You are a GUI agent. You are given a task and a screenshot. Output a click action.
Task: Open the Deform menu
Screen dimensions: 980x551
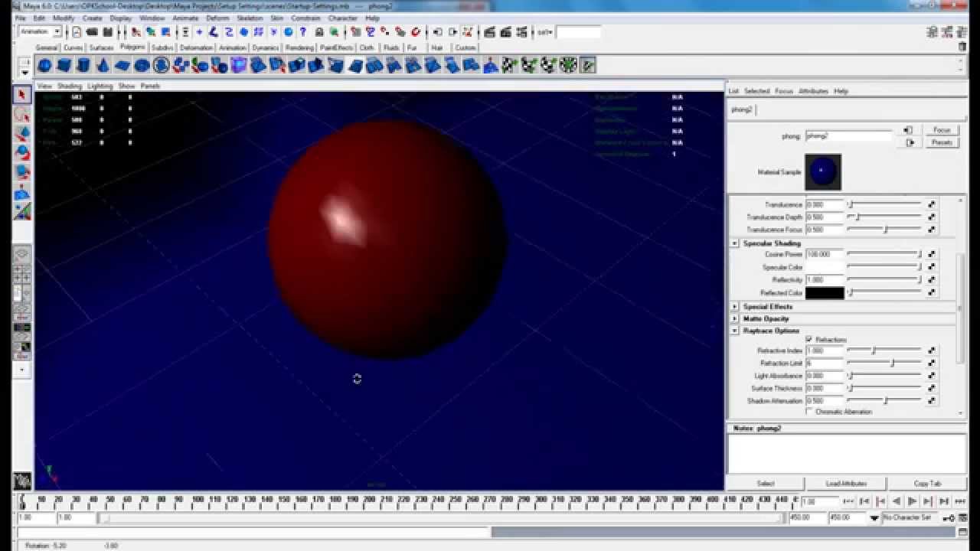pos(217,18)
